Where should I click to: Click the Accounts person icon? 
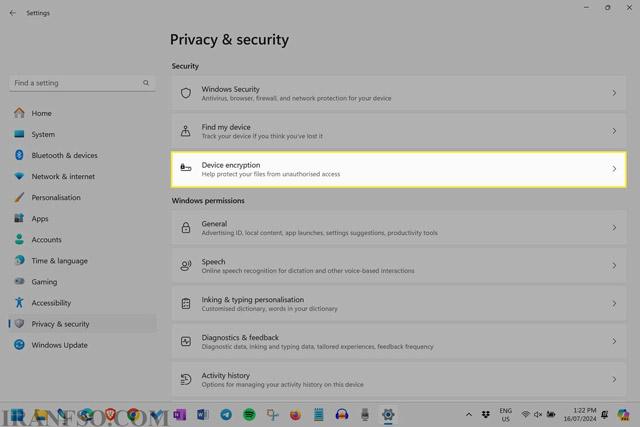click(19, 239)
